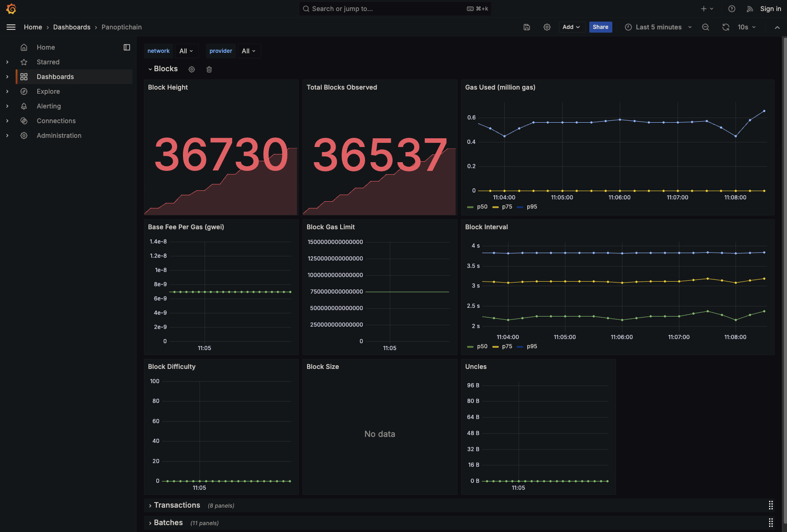Click the Blocks row settings gear
The image size is (787, 532).
click(192, 69)
